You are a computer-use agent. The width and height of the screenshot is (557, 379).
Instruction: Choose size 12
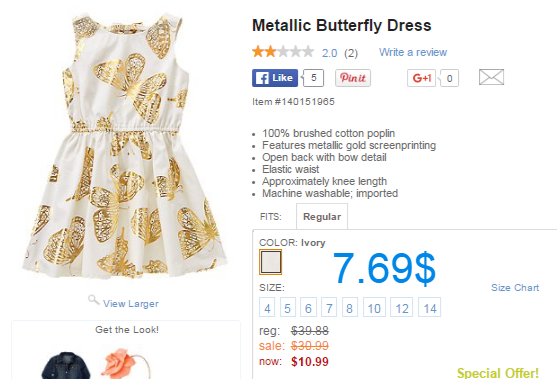[402, 308]
